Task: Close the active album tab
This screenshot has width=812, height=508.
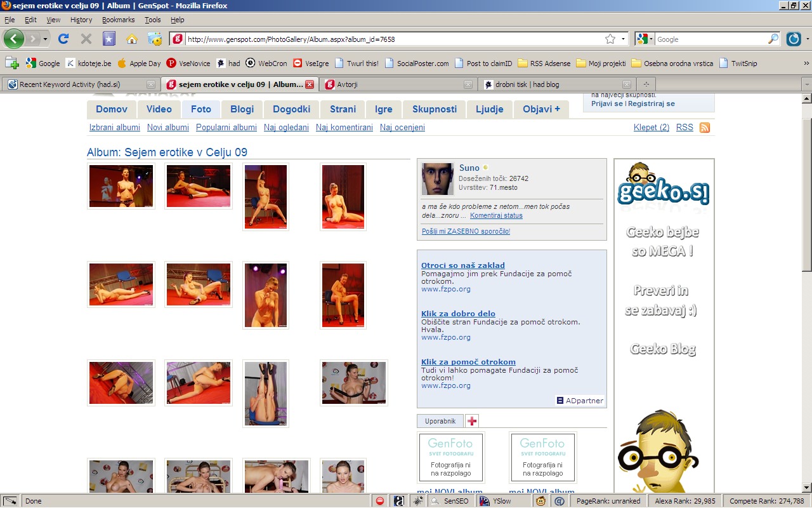Action: [310, 84]
